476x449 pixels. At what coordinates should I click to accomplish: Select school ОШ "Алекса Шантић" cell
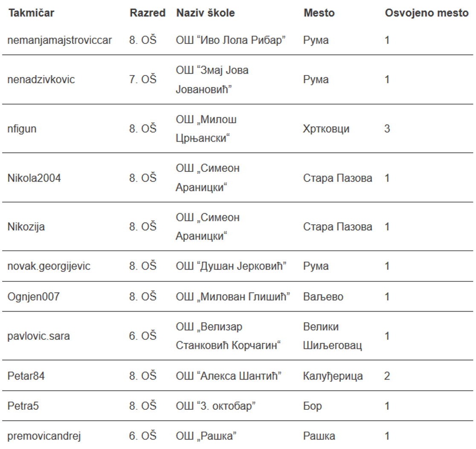click(x=231, y=376)
